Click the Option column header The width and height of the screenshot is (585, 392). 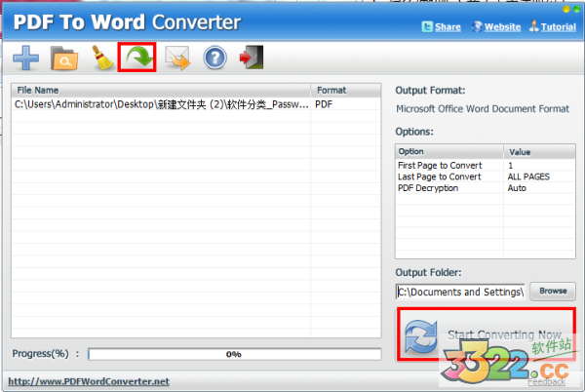[449, 152]
